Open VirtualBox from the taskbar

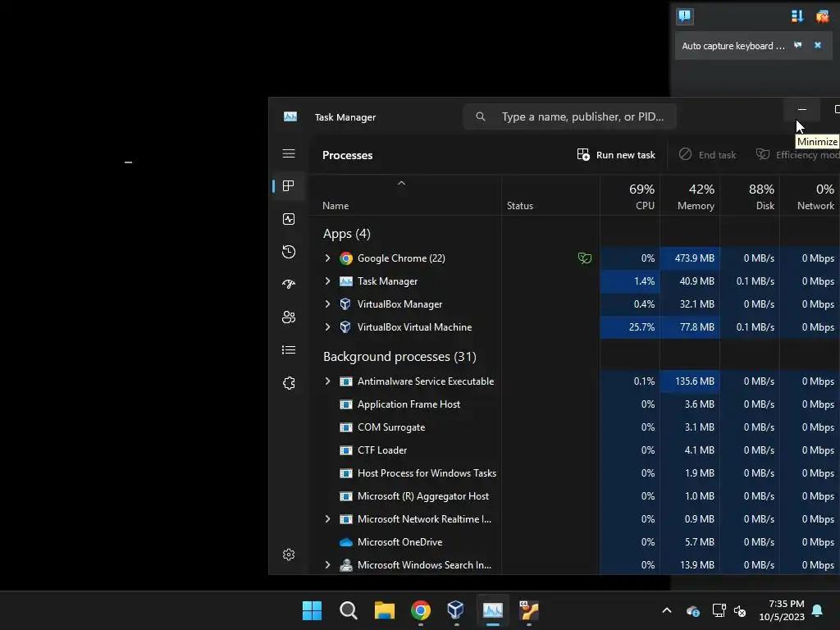(456, 609)
